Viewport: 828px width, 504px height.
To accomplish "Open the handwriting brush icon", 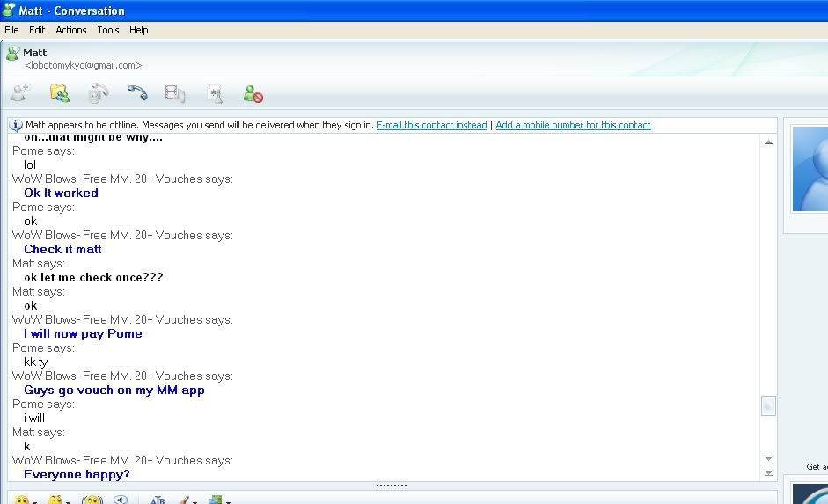I will tap(183, 500).
